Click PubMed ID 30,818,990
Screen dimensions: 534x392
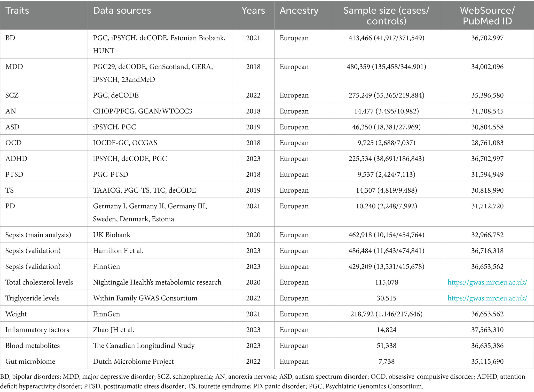pos(487,190)
